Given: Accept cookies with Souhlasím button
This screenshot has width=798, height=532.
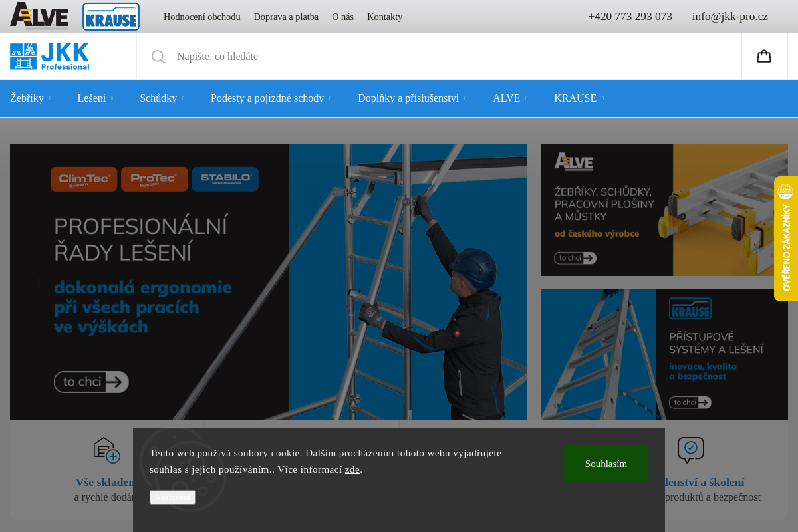Looking at the screenshot, I should pos(606,464).
